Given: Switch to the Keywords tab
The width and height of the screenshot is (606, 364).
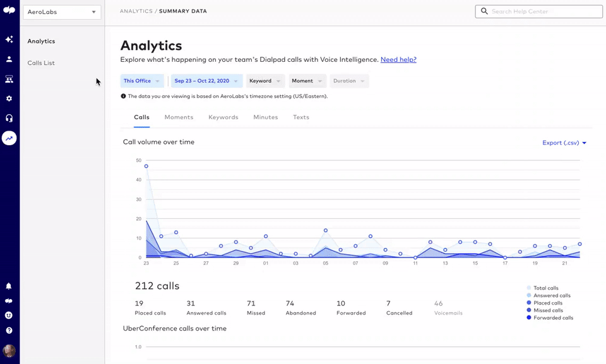Looking at the screenshot, I should (223, 117).
